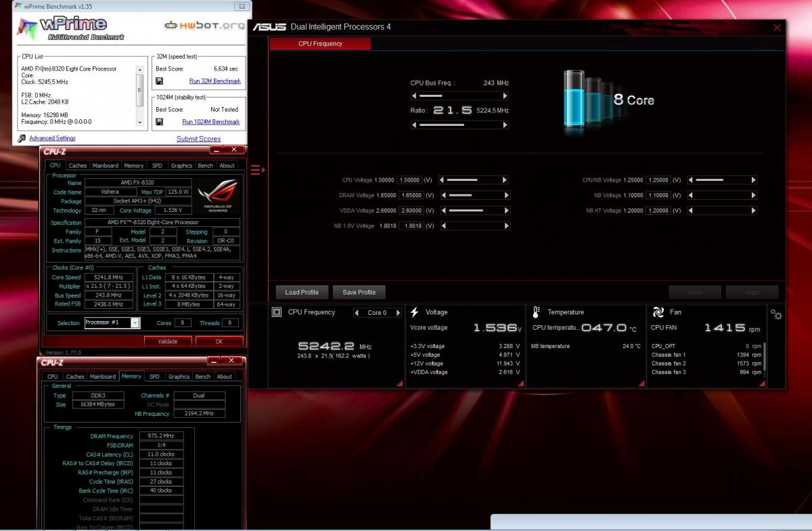Click the CPU Voltage 1.50000 input box
The image size is (812, 531).
[x=409, y=180]
